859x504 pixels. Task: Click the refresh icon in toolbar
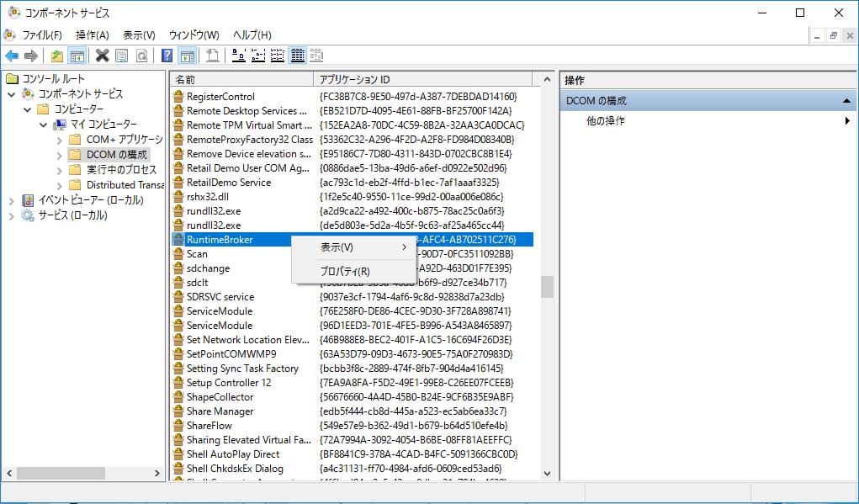(x=141, y=56)
